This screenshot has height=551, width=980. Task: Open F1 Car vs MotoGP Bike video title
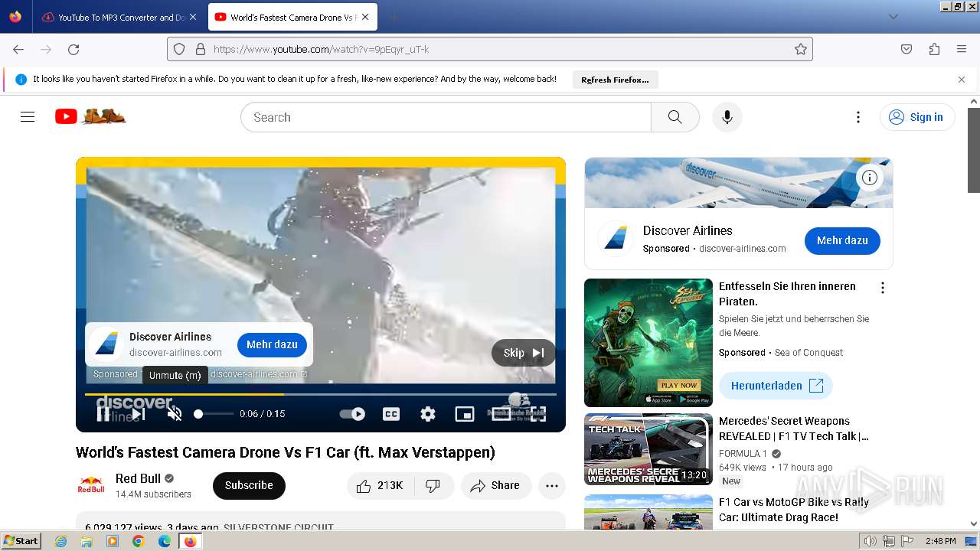pos(794,510)
